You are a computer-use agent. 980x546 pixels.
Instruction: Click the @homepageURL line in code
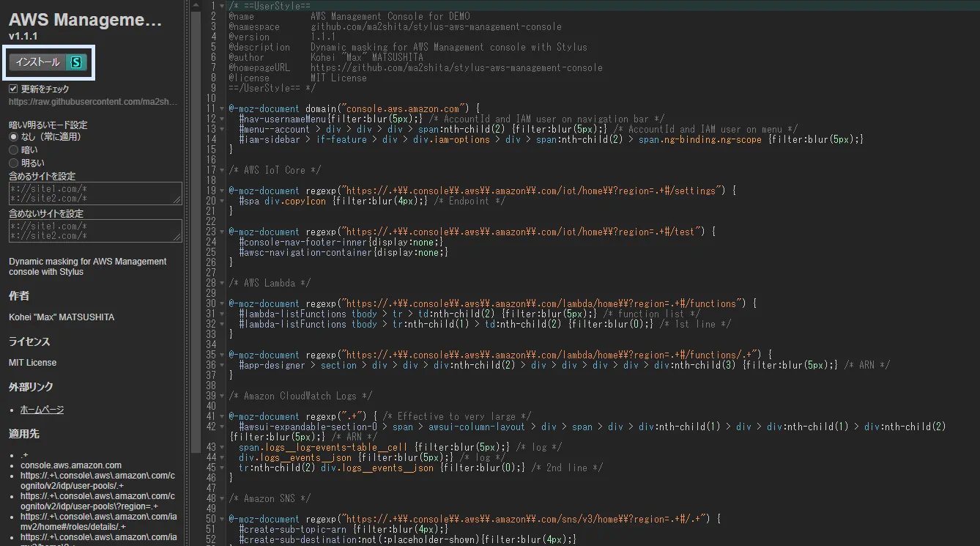(415, 67)
